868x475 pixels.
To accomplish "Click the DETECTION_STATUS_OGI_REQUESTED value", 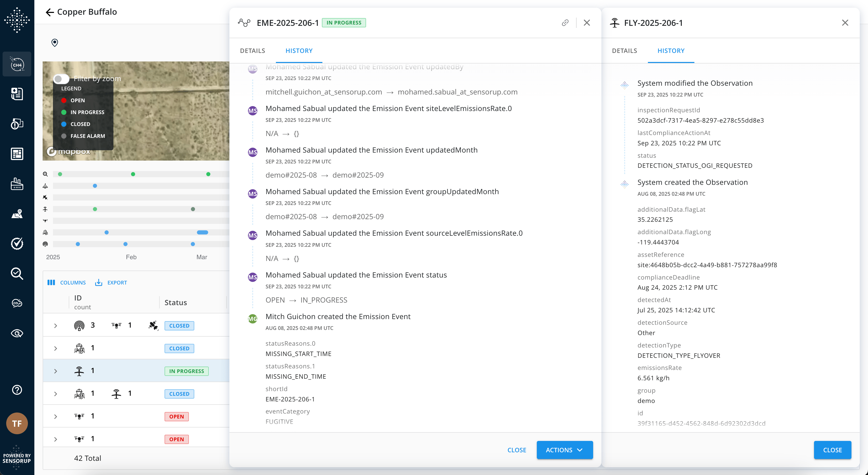I will (695, 165).
